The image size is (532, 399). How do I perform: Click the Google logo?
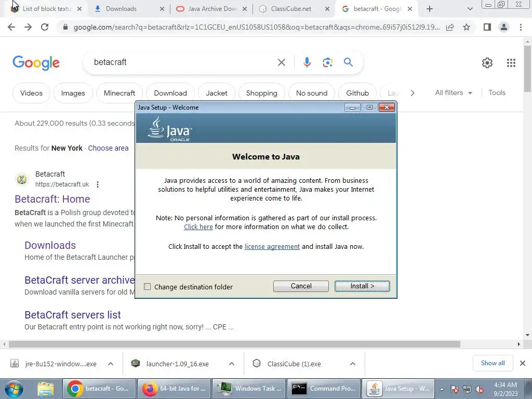coord(36,63)
